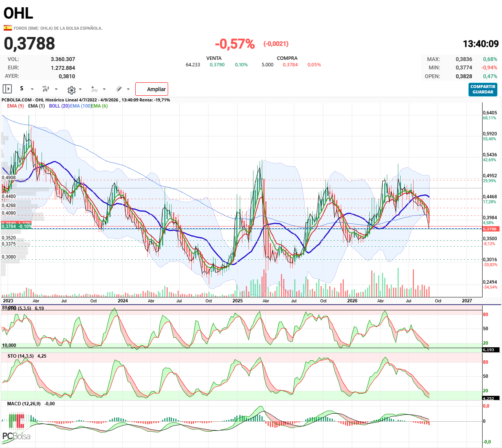Click the Ampliar button

[x=152, y=89]
